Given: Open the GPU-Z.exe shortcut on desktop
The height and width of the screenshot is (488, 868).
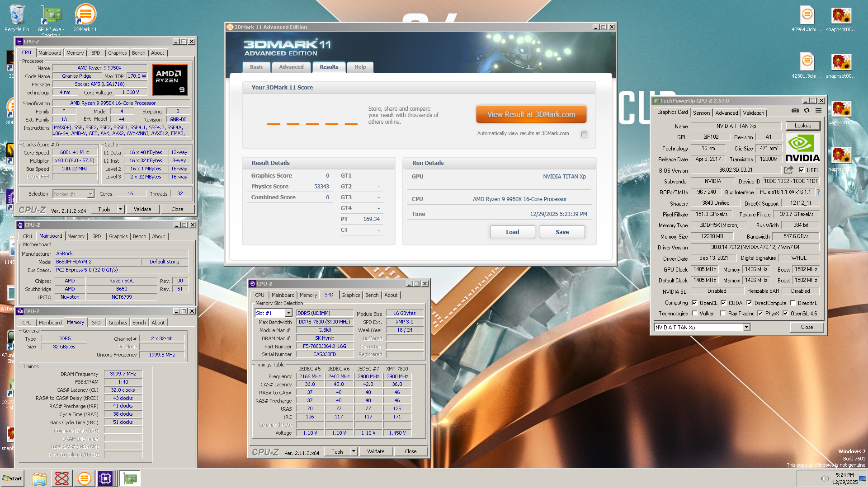Looking at the screenshot, I should coord(51,20).
